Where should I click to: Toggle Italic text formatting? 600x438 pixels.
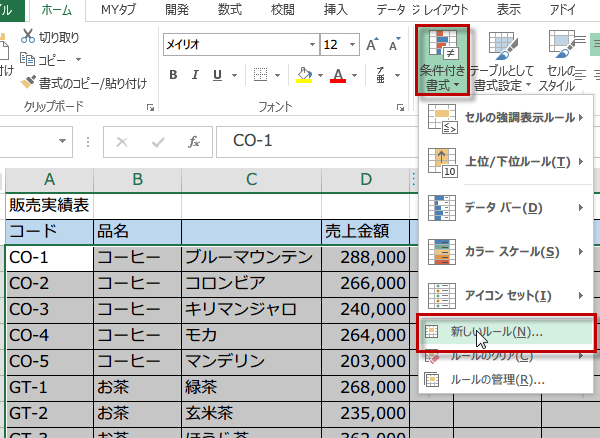tap(196, 76)
